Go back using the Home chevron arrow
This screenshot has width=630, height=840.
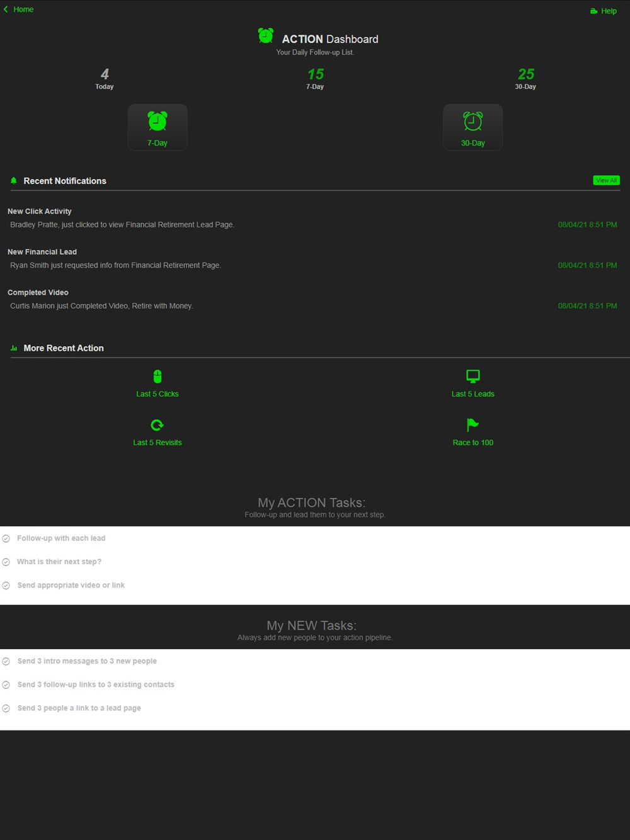6,9
